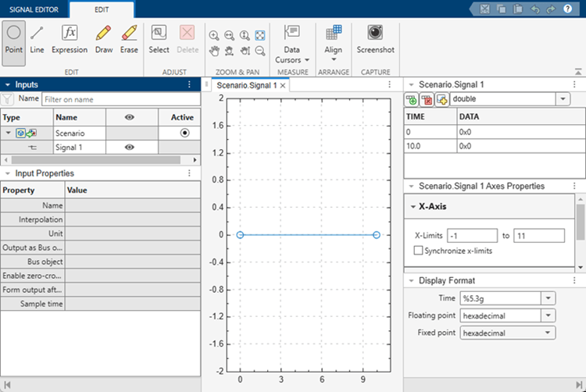This screenshot has width=586, height=392.
Task: Close the Scenario.Signal 1 plot tab
Action: (283, 85)
